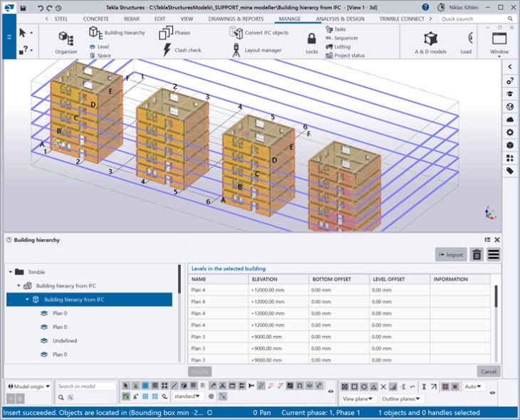Collapse the selected Building hierarcy from IFC node
The height and width of the screenshot is (420, 520).
click(x=27, y=300)
